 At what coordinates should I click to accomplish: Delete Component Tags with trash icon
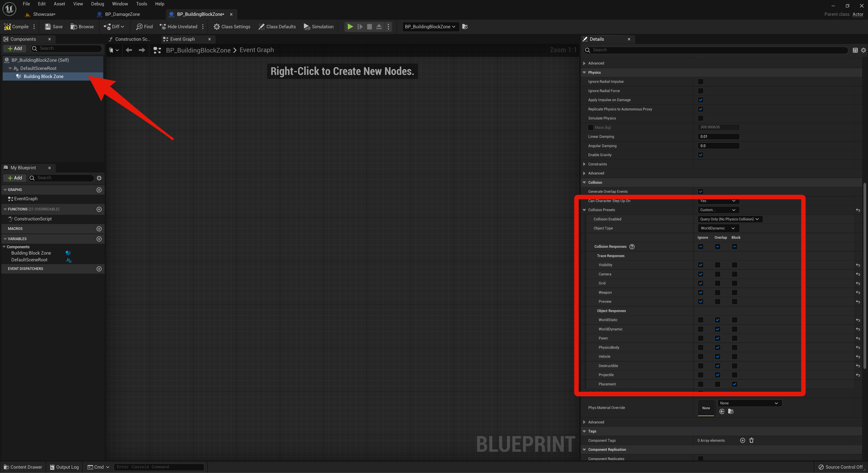click(751, 440)
